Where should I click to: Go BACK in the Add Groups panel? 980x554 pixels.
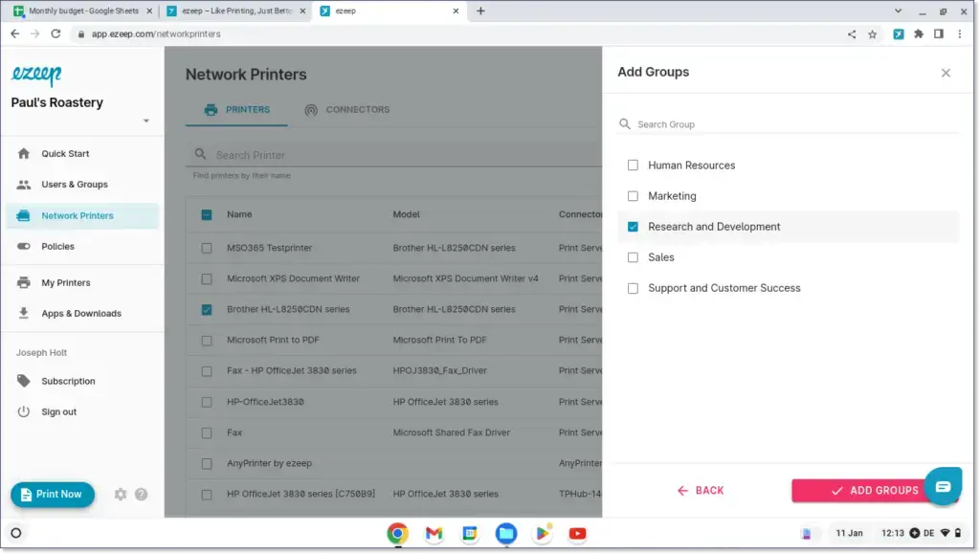click(702, 490)
